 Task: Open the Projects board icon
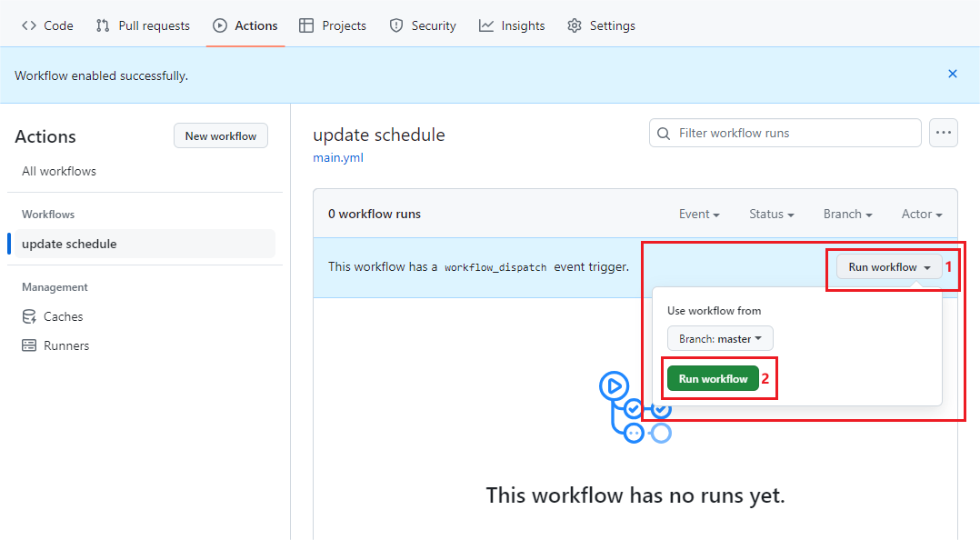[307, 25]
